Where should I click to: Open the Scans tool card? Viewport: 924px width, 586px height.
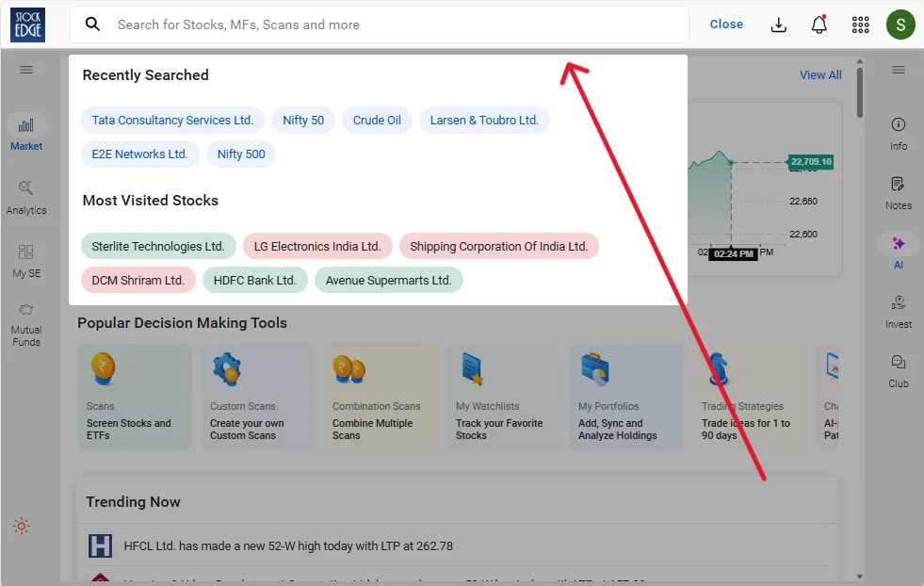click(135, 398)
